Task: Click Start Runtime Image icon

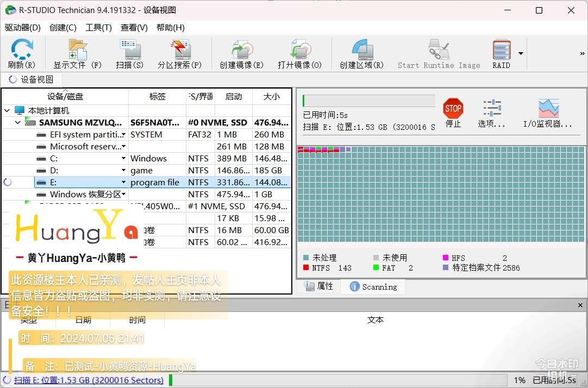Action: coord(439,54)
